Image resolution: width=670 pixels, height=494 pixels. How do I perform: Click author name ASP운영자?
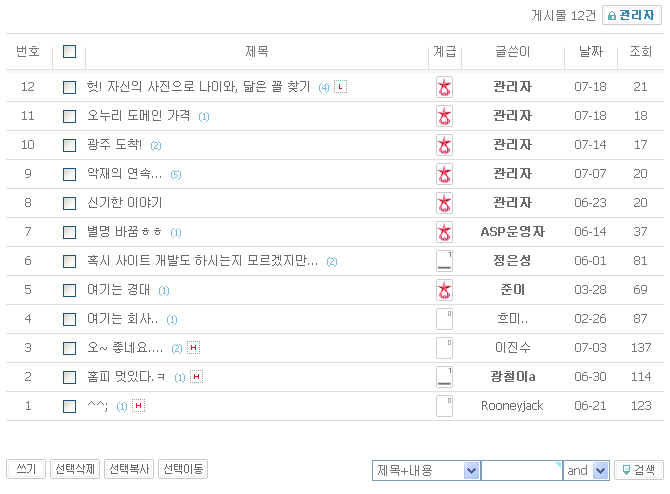pos(513,232)
